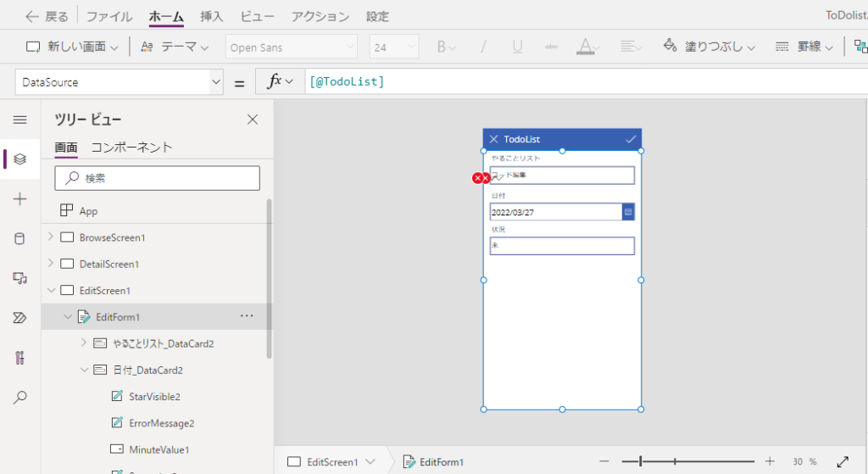
Task: Open the Power Automate icon in the sidebar
Action: pos(20,318)
